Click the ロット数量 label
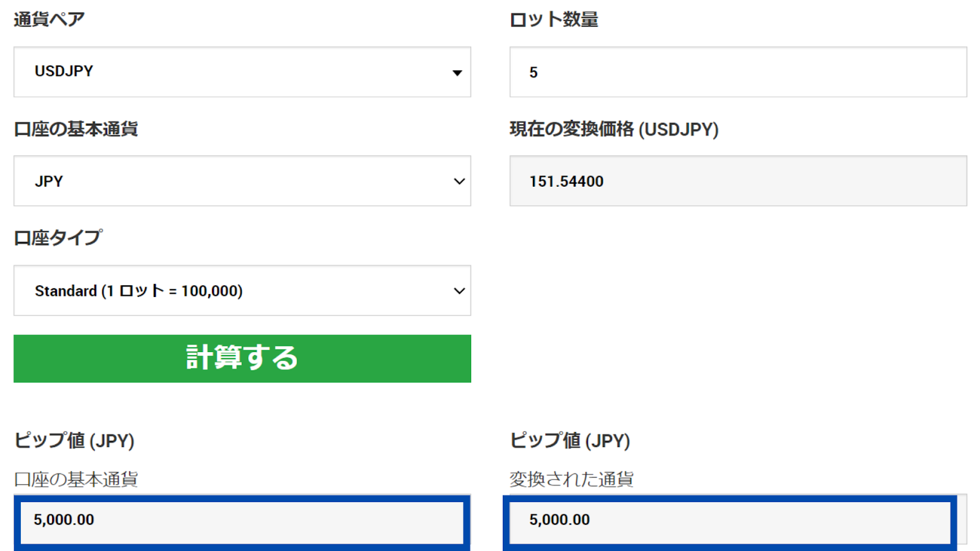Screen dimensions: 980x551 [x=554, y=20]
